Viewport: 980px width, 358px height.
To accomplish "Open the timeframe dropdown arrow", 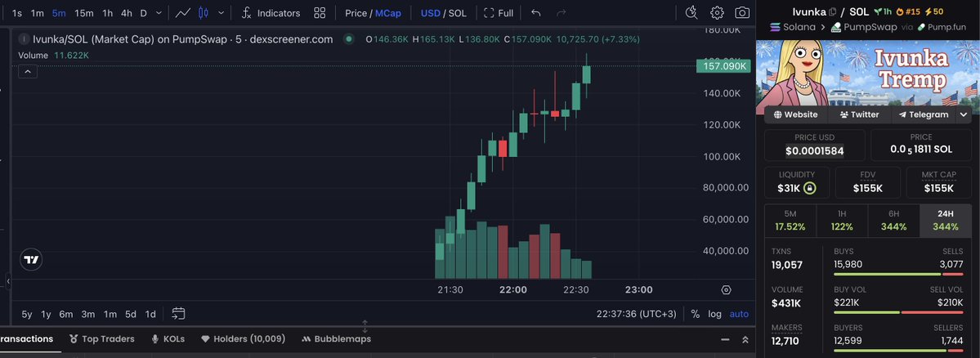I will [x=159, y=12].
